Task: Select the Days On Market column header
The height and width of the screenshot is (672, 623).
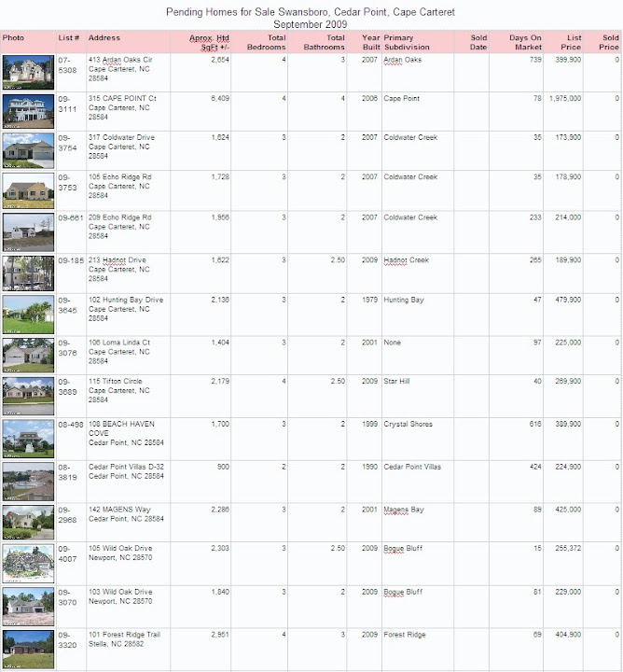Action: click(x=525, y=42)
